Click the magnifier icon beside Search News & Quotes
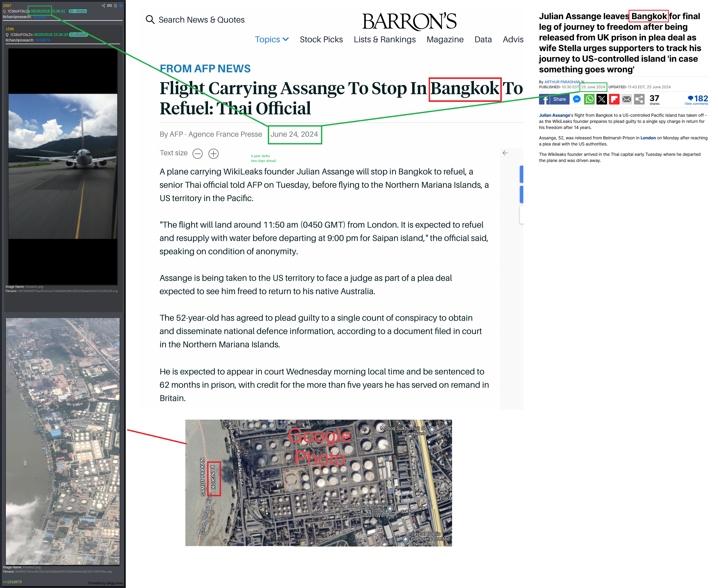Screen dimensions: 718x588 click(x=150, y=20)
